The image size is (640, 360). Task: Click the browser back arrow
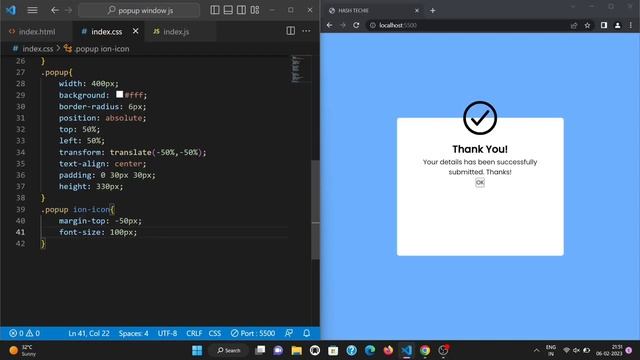point(329,25)
